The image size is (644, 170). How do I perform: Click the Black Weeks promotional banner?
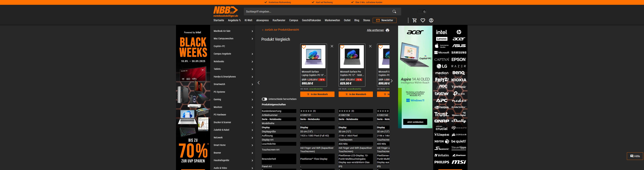click(x=193, y=98)
